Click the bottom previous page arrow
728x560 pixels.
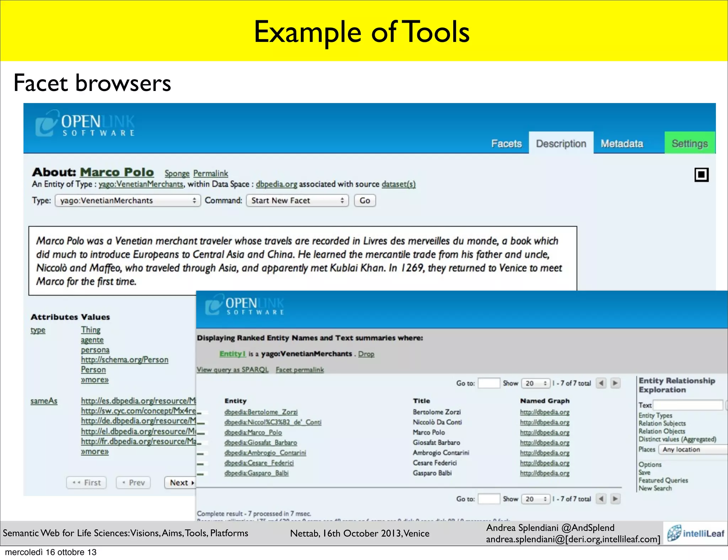(x=601, y=499)
